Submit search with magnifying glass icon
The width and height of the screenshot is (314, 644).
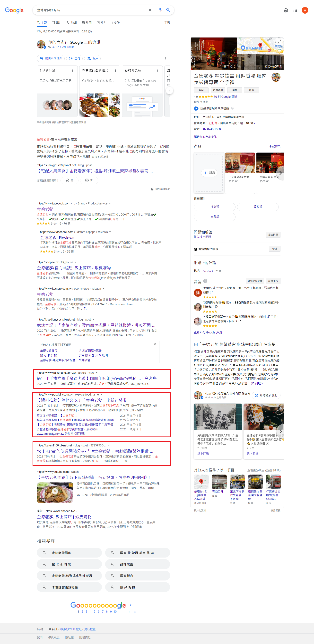click(168, 10)
